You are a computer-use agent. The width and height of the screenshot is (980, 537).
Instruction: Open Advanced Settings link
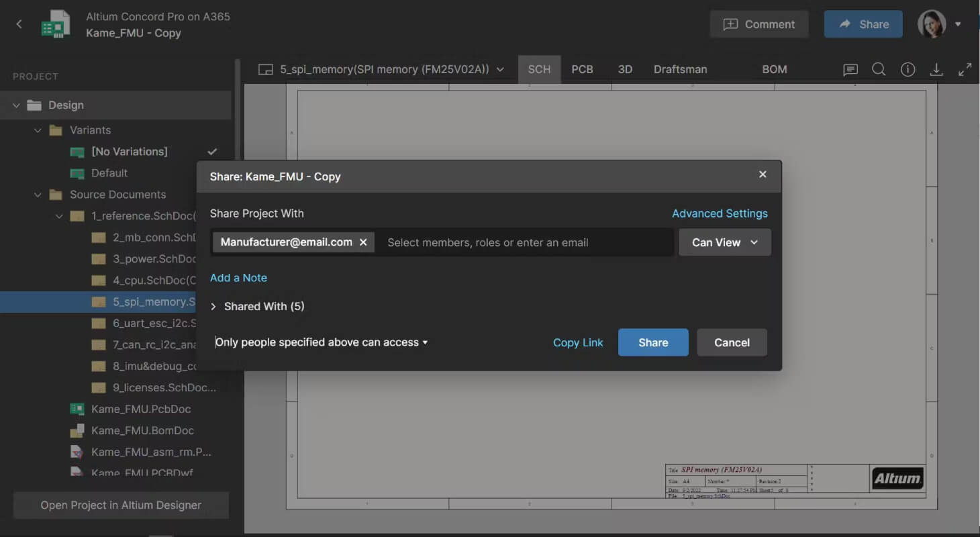pyautogui.click(x=720, y=213)
